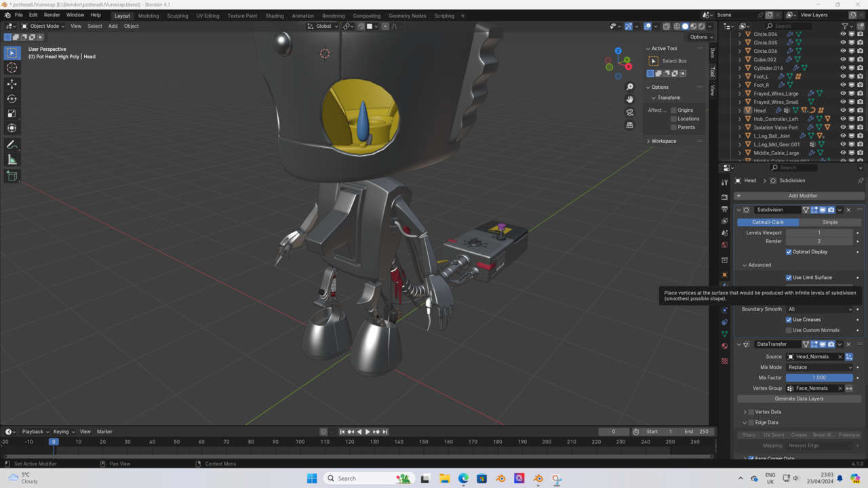Switch to the UV Editing workspace tab
Image resolution: width=868 pixels, height=488 pixels.
(x=208, y=16)
